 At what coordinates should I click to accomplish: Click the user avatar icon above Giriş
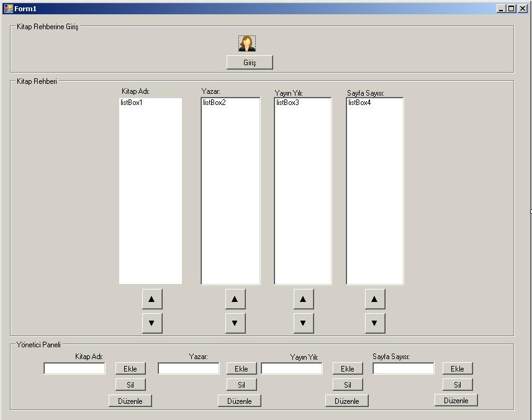247,43
